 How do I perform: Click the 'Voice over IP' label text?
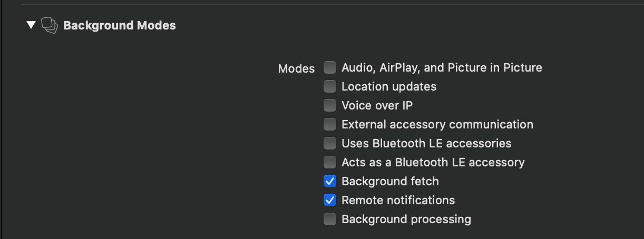click(377, 105)
